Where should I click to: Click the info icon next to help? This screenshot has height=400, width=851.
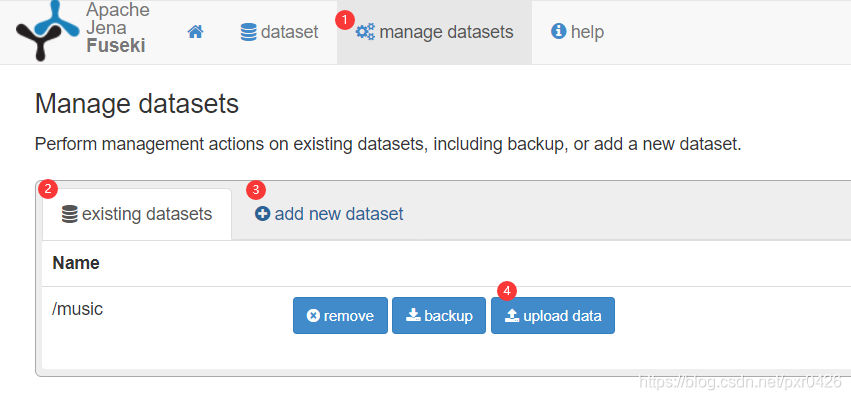559,32
